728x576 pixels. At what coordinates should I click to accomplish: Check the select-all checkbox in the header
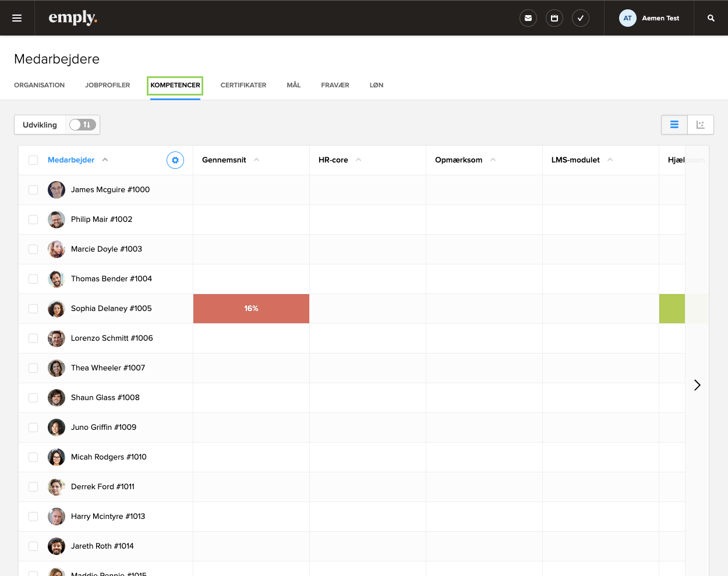point(33,160)
